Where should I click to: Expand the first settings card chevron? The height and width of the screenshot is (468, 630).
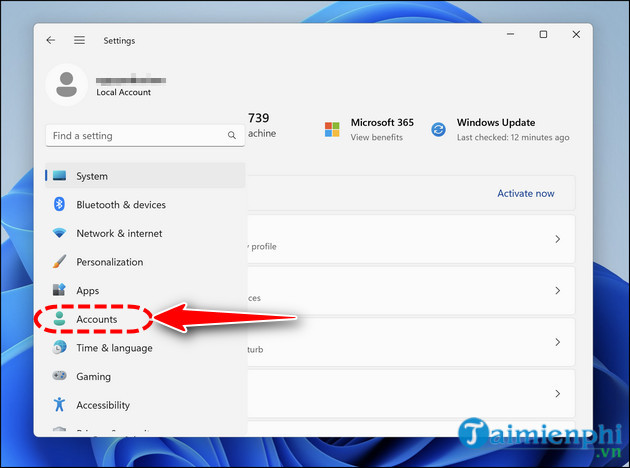pyautogui.click(x=557, y=240)
